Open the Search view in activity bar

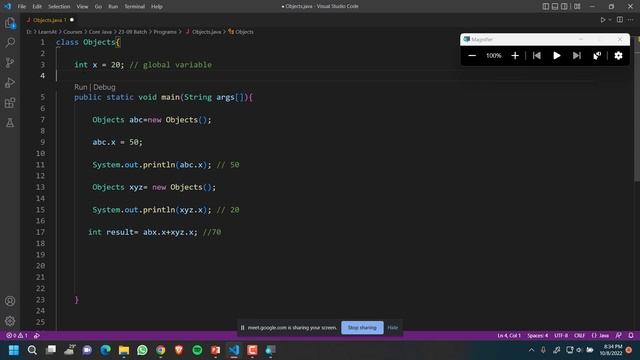10,42
